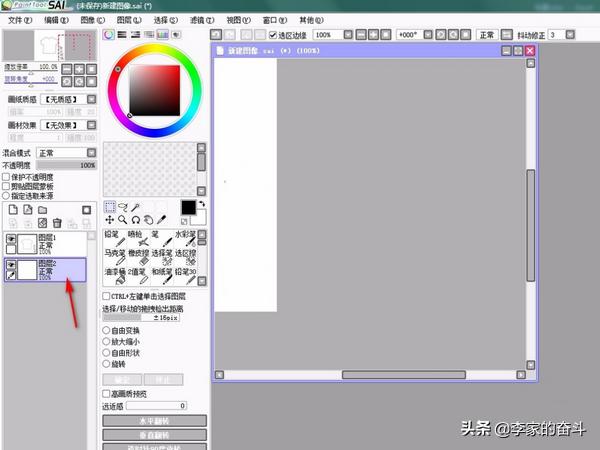
Task: Hide 图层1 with its eye icon
Action: click(11, 239)
